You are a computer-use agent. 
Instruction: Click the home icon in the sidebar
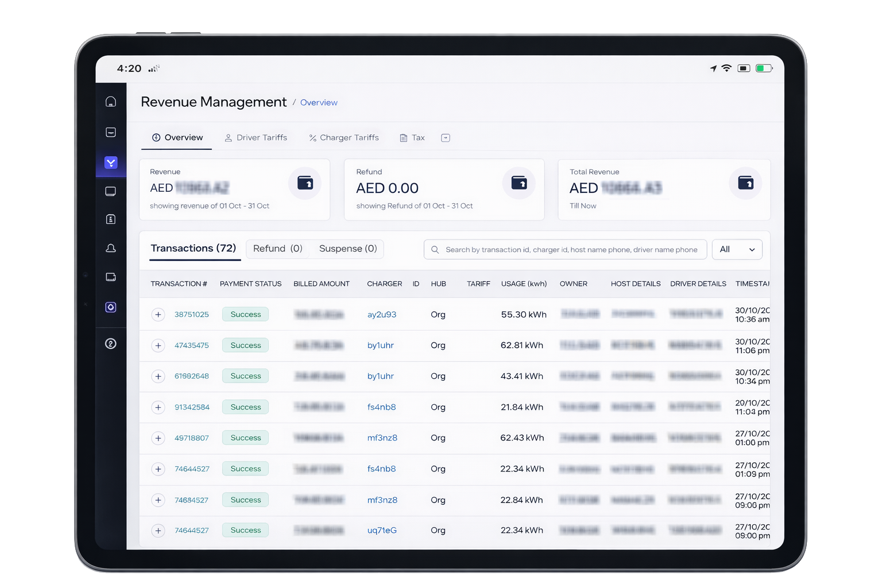point(111,102)
